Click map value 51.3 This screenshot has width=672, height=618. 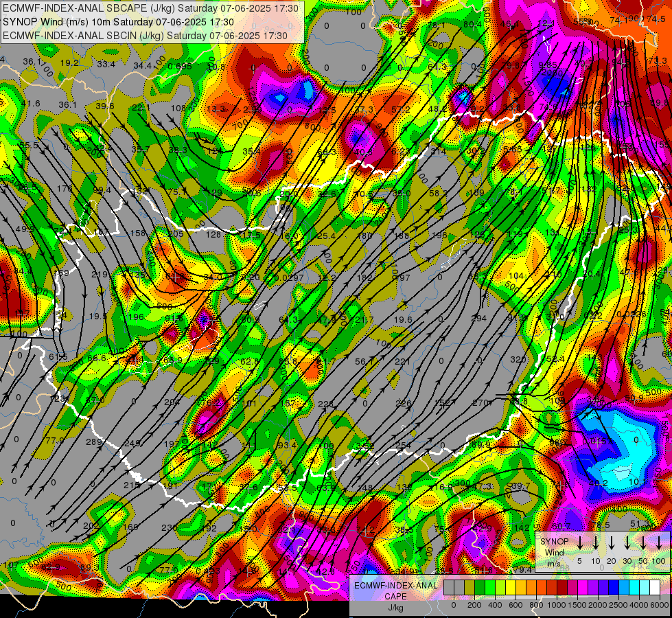point(640,524)
